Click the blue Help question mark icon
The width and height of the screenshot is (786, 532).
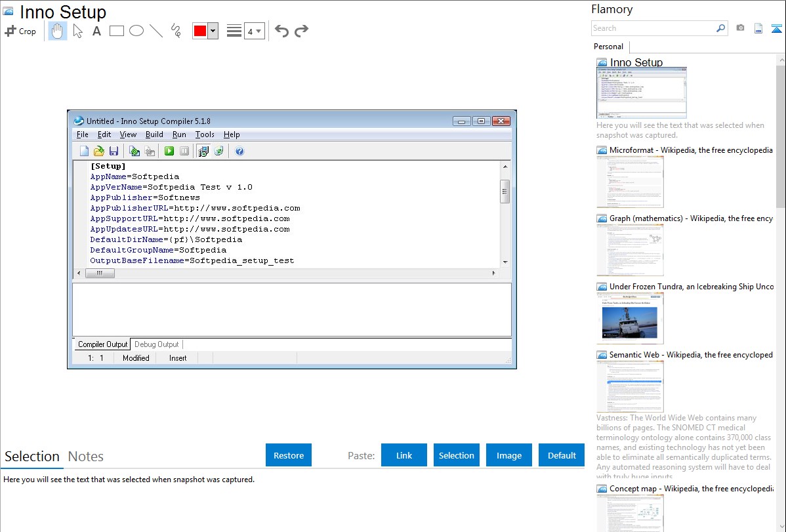(239, 151)
